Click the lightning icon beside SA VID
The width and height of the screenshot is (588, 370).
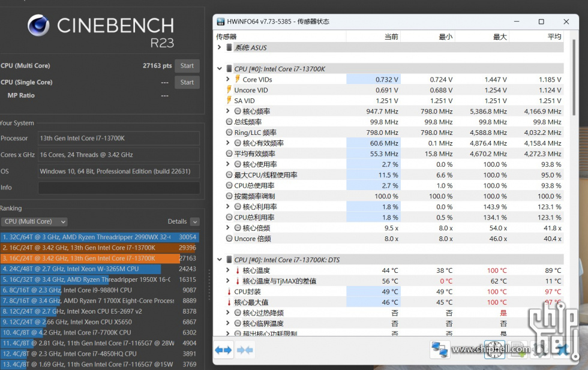[x=229, y=100]
